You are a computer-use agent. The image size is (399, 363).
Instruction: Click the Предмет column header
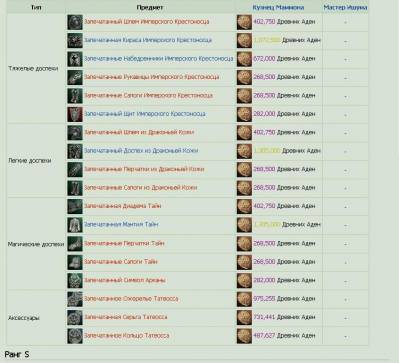[x=150, y=7]
